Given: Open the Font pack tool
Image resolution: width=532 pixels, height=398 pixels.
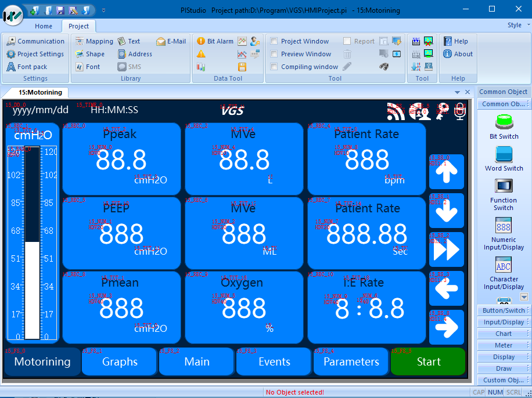Looking at the screenshot, I should [27, 67].
